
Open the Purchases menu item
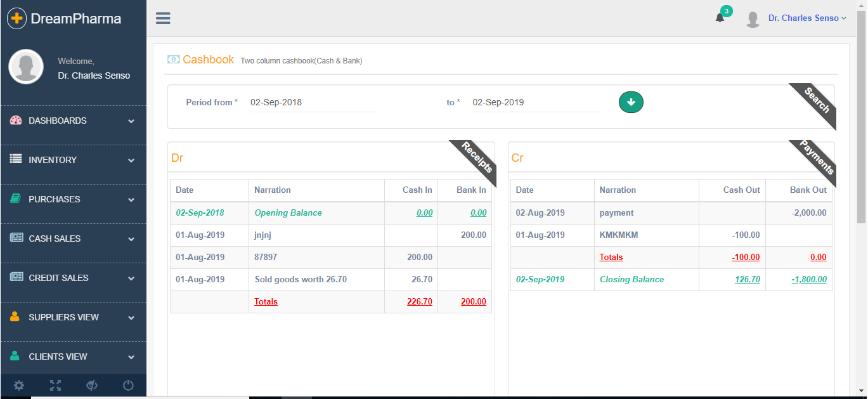pos(73,199)
